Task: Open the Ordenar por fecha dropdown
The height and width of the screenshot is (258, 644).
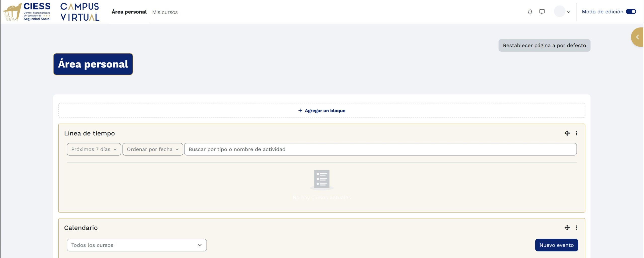Action: coord(152,149)
